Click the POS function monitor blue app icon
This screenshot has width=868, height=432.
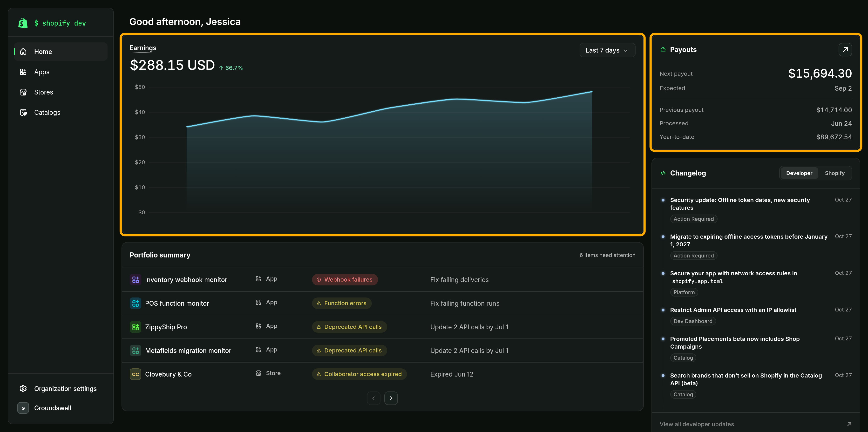[136, 303]
